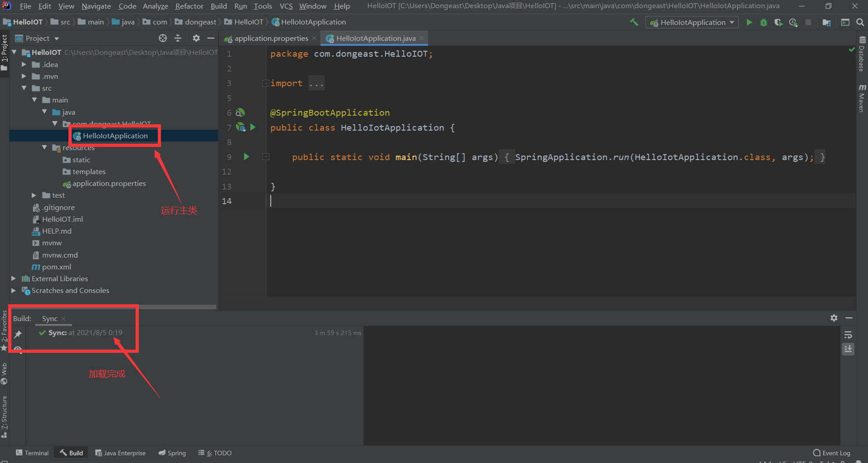
Task: Start debugging with the green bug icon
Action: [764, 22]
